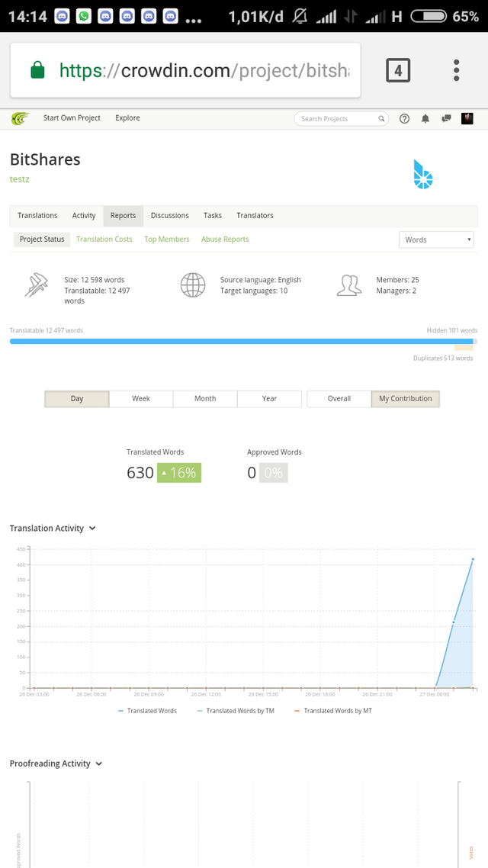Click the Hidden 101 words label
This screenshot has height=868, width=488.
[x=451, y=330]
